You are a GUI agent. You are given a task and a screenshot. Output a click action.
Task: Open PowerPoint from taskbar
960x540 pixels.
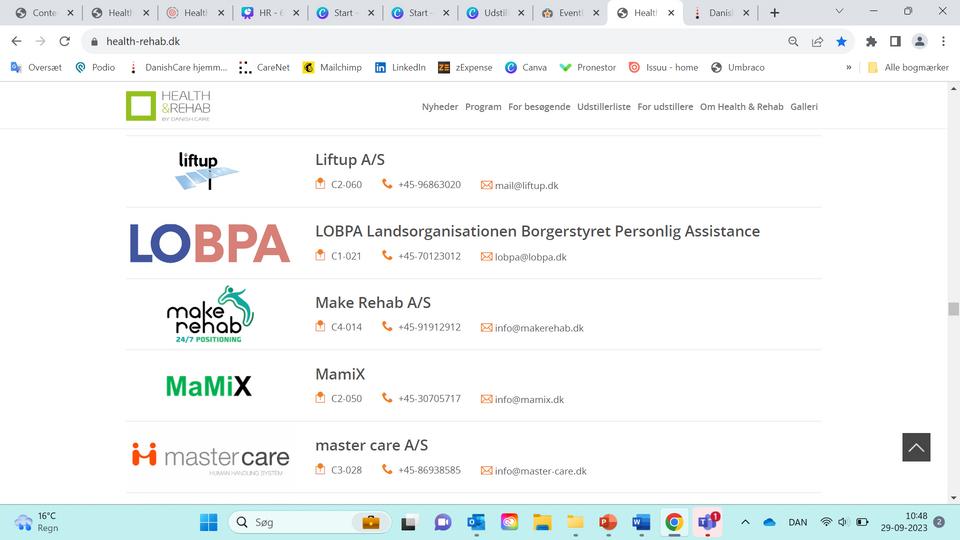(x=607, y=522)
